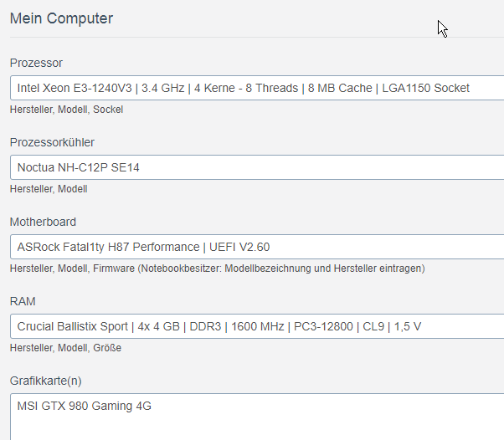Click the 'Hersteller, Modell, Sockel' hint text
This screenshot has height=440, width=504.
(66, 110)
